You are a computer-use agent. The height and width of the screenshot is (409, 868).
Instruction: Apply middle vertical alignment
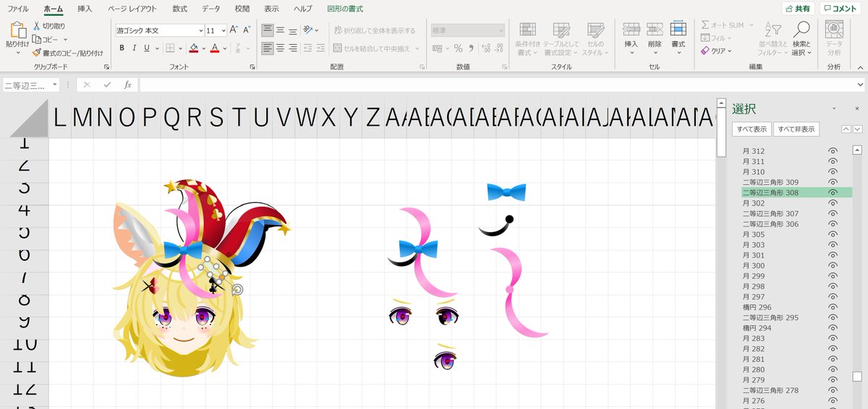pyautogui.click(x=280, y=30)
